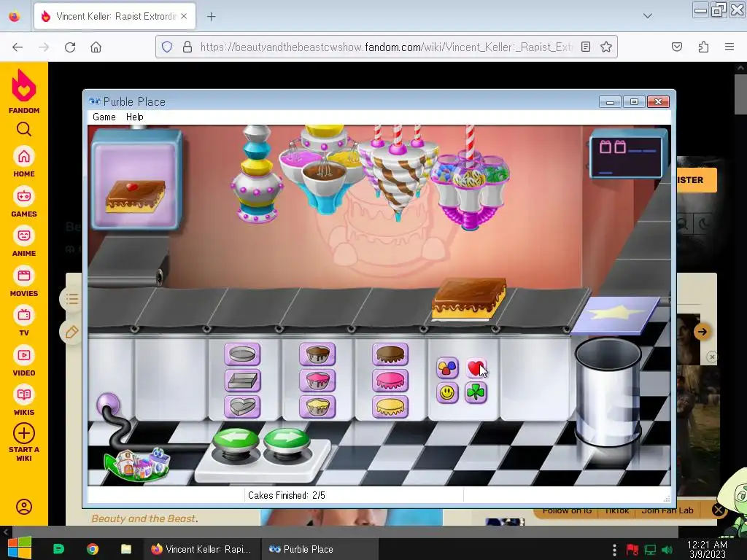Add the green clover decoration
Screen dimensions: 747x560
click(x=476, y=393)
